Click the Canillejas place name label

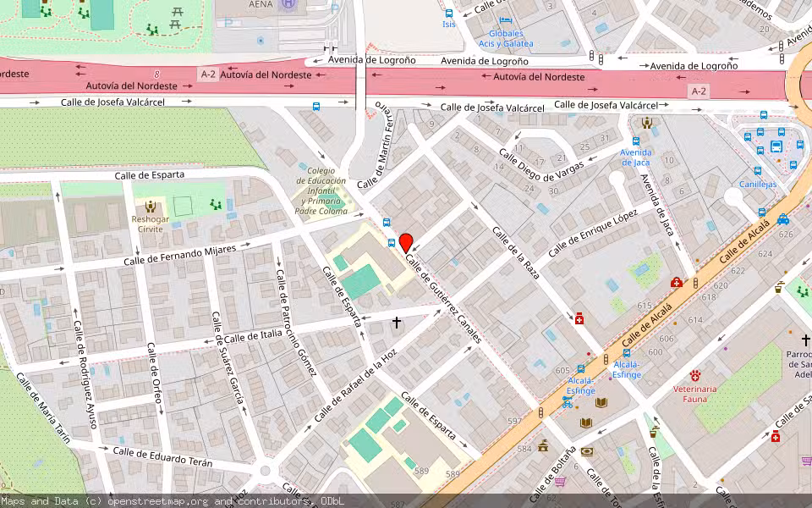pyautogui.click(x=758, y=184)
